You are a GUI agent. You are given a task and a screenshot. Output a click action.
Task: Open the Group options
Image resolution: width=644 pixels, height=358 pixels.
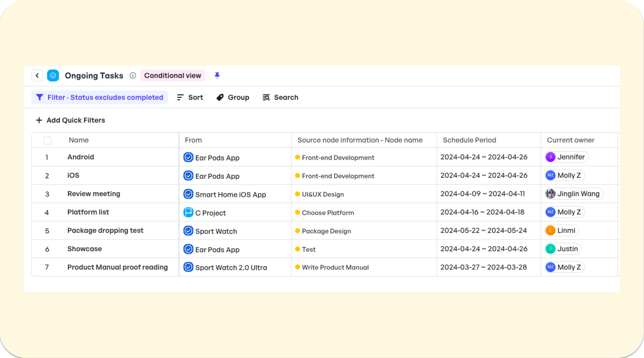[x=233, y=97]
